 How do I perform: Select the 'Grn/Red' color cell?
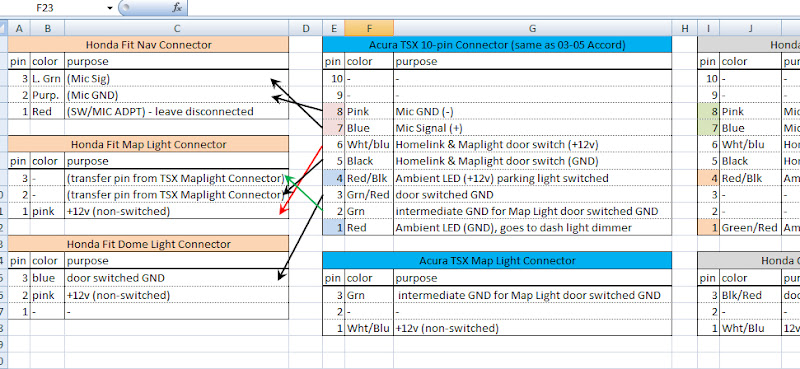click(369, 194)
